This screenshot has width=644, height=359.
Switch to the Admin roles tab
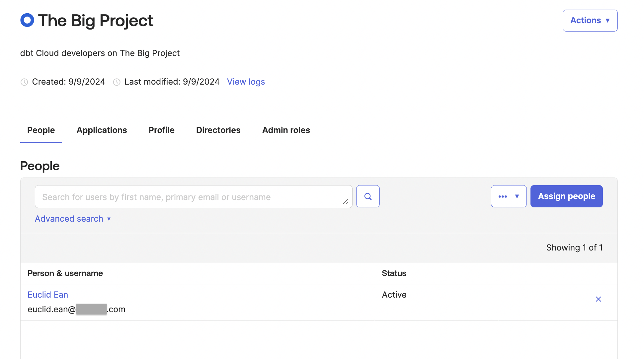[286, 130]
